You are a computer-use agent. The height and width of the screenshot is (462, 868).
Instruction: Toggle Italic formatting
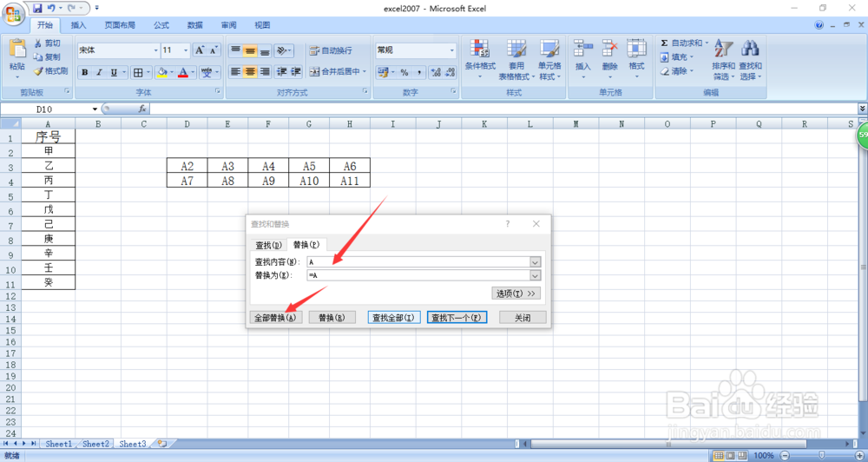99,72
